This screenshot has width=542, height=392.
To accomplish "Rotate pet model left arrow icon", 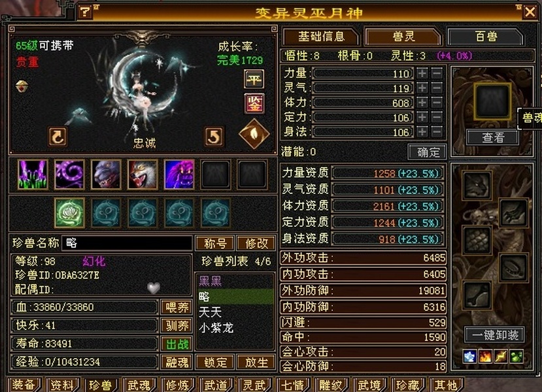I will (58, 137).
